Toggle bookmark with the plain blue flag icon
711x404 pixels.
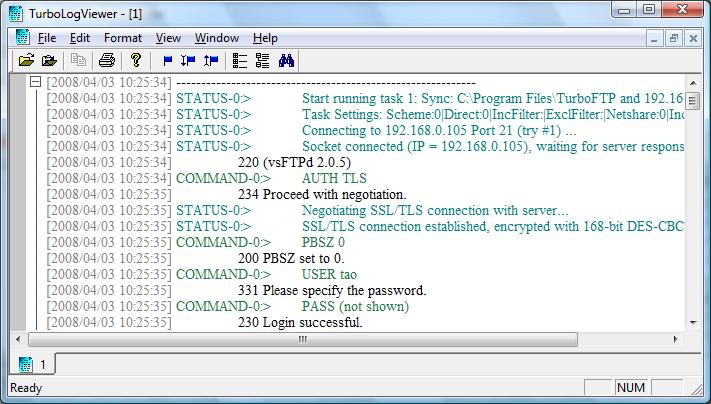[168, 60]
